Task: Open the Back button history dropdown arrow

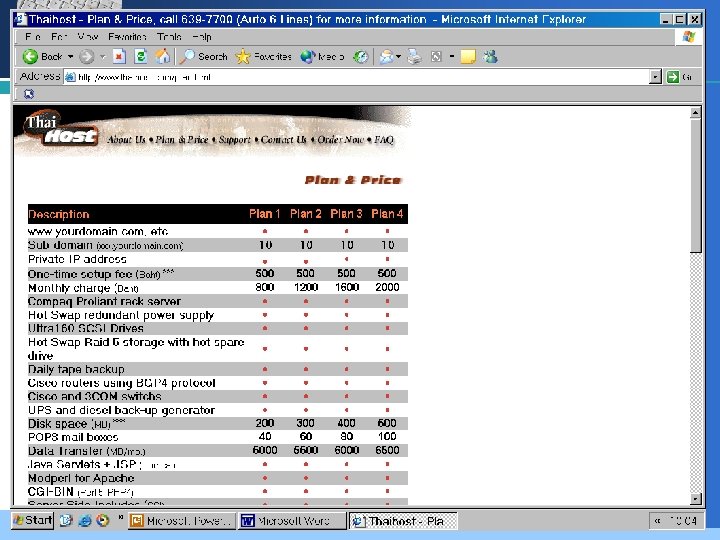Action: [x=71, y=57]
